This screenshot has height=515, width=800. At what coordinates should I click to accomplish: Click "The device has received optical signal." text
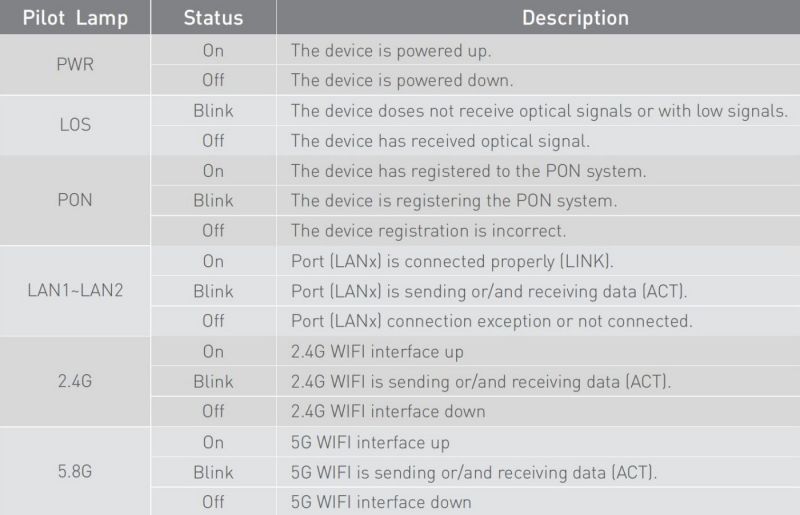tap(440, 141)
